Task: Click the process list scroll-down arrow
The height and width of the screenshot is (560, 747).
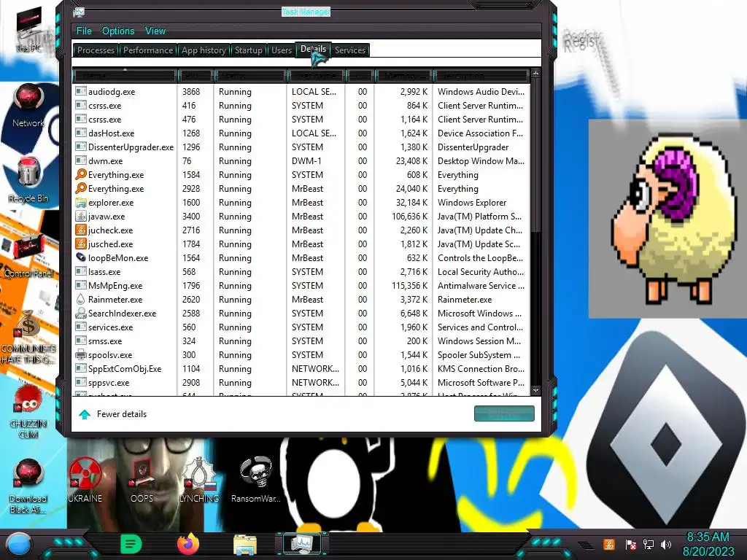Action: click(536, 391)
